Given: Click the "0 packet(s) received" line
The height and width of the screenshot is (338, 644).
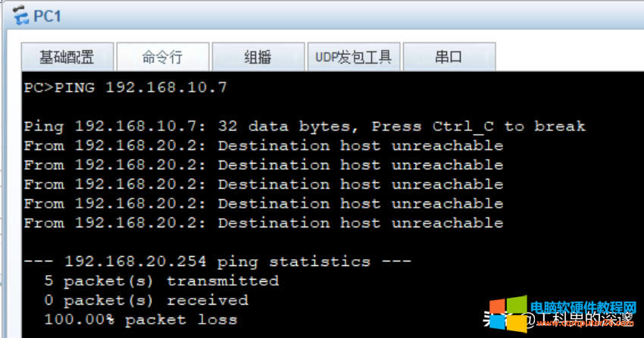Looking at the screenshot, I should tap(145, 300).
